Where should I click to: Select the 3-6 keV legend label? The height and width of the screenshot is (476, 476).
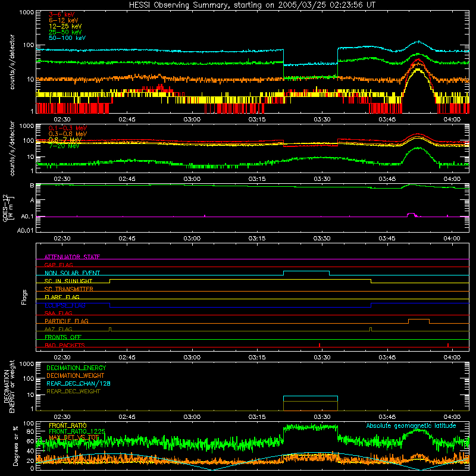[x=62, y=14]
